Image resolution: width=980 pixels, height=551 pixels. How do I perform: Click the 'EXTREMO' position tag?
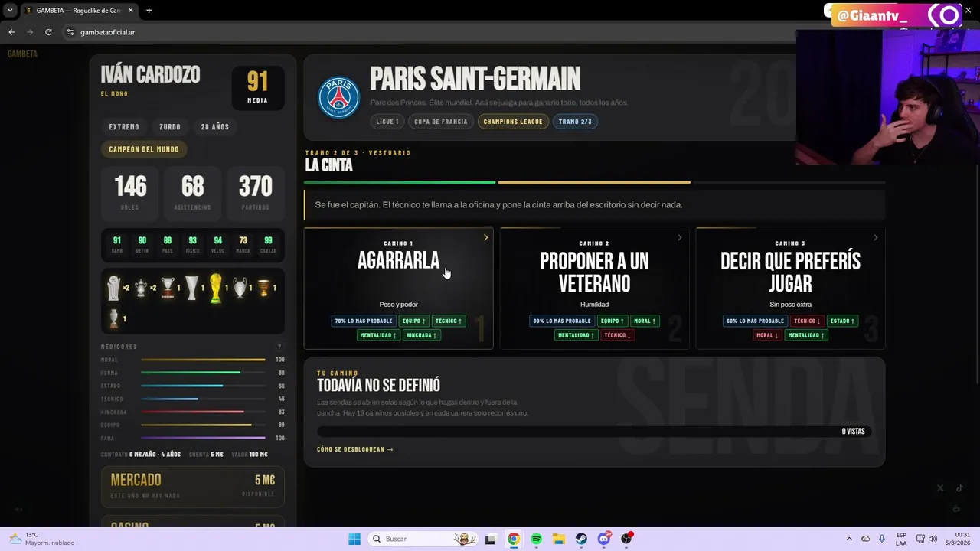[x=124, y=127]
